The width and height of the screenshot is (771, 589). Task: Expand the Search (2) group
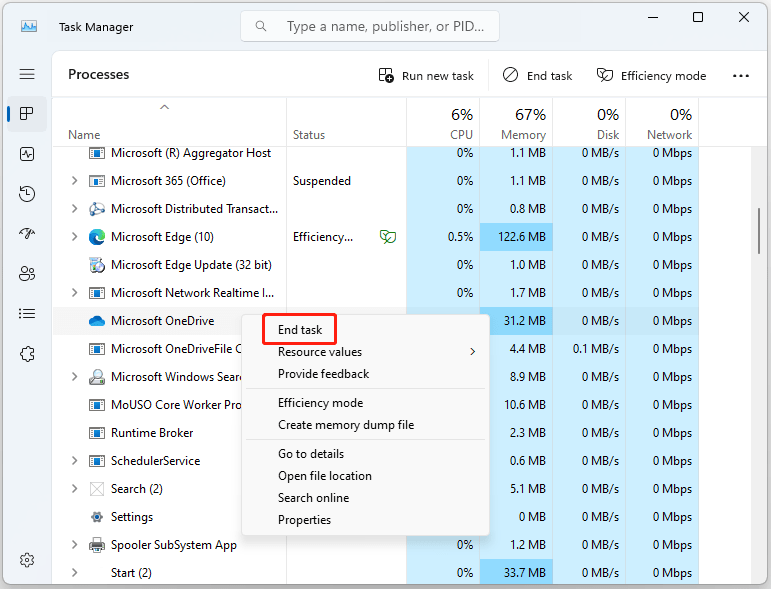74,489
